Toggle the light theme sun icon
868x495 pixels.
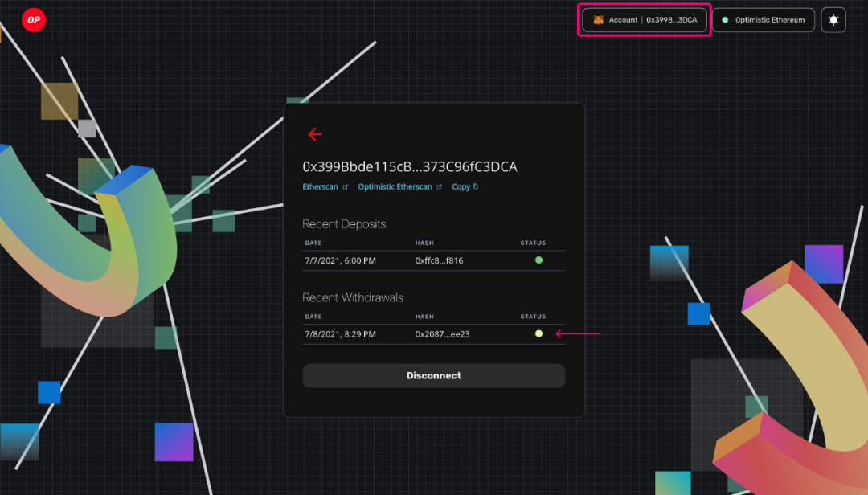[x=833, y=20]
